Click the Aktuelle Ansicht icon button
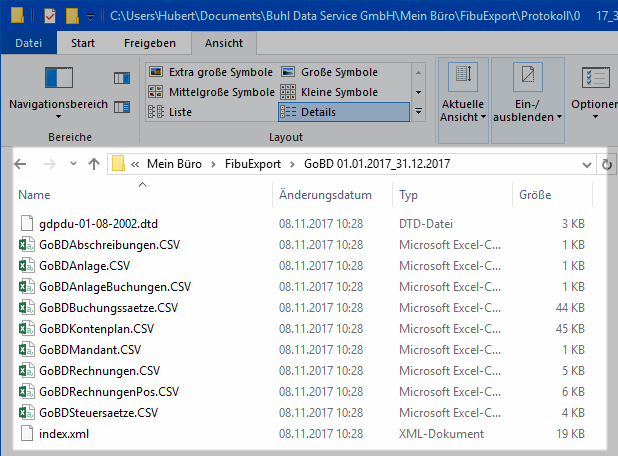The image size is (618, 456). pos(461,80)
